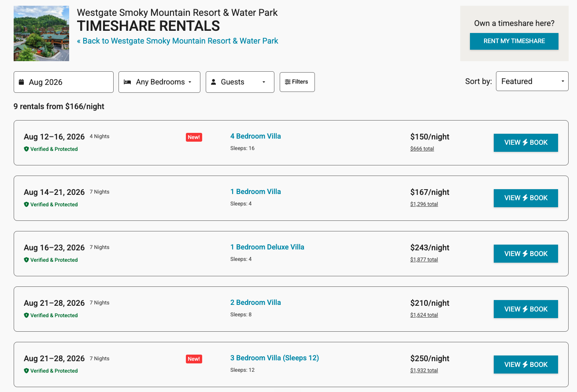Open the Aug 2026 date picker

pyautogui.click(x=63, y=82)
